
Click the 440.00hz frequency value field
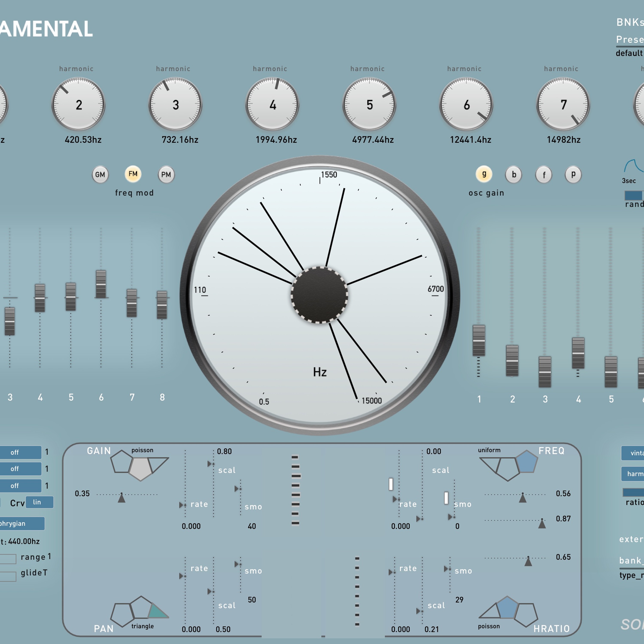(x=24, y=541)
